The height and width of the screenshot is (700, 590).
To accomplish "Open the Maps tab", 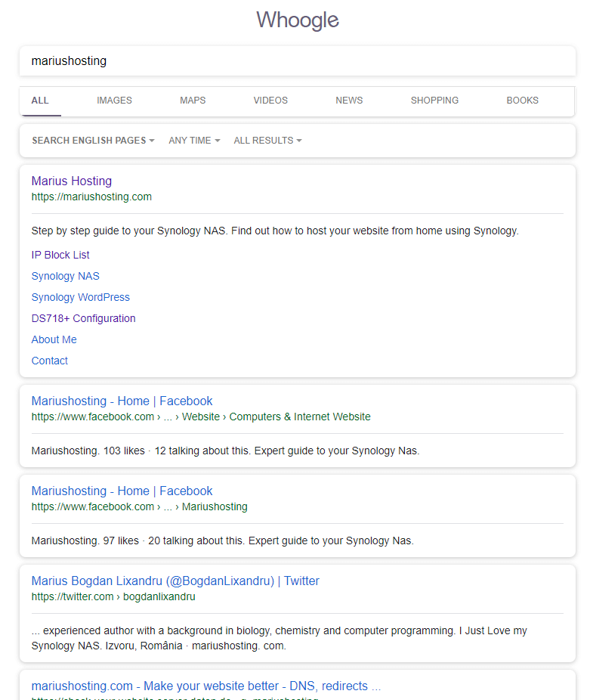I will [x=193, y=101].
